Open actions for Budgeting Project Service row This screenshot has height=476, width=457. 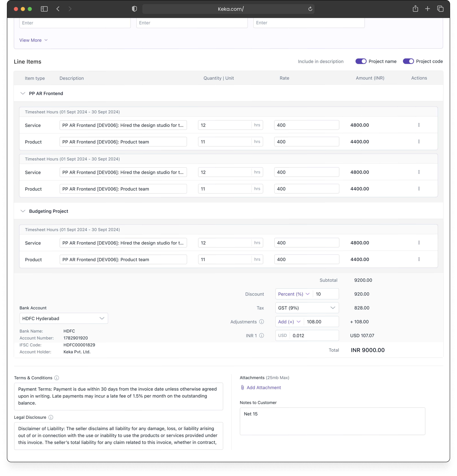pos(419,243)
